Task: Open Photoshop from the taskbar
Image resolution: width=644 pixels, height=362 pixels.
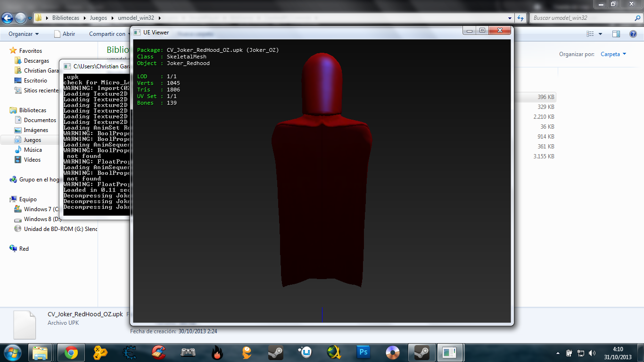Action: pyautogui.click(x=363, y=352)
